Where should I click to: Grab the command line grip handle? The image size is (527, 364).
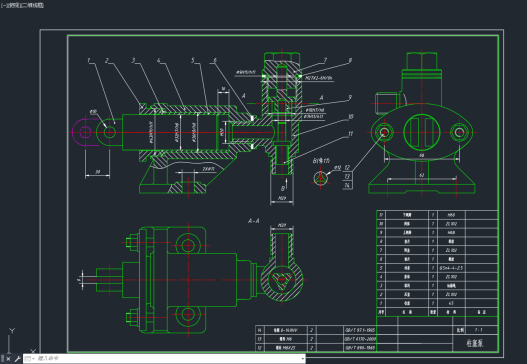3,359
